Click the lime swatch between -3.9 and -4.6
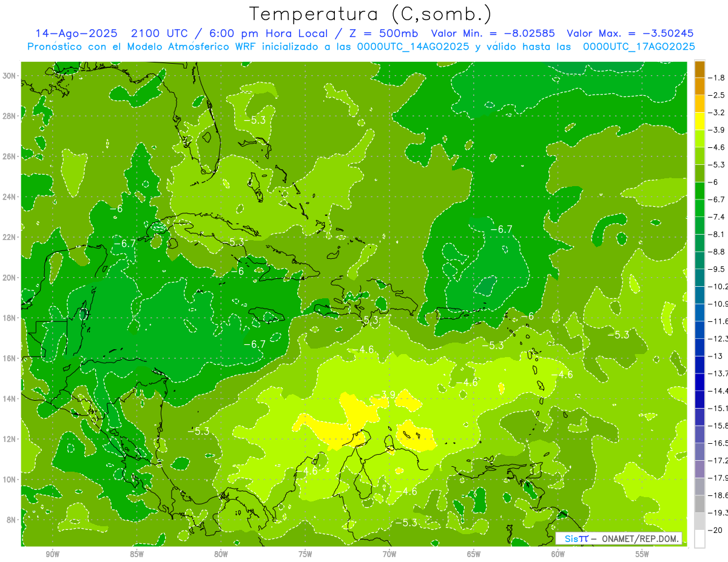728x562 pixels. [699, 138]
